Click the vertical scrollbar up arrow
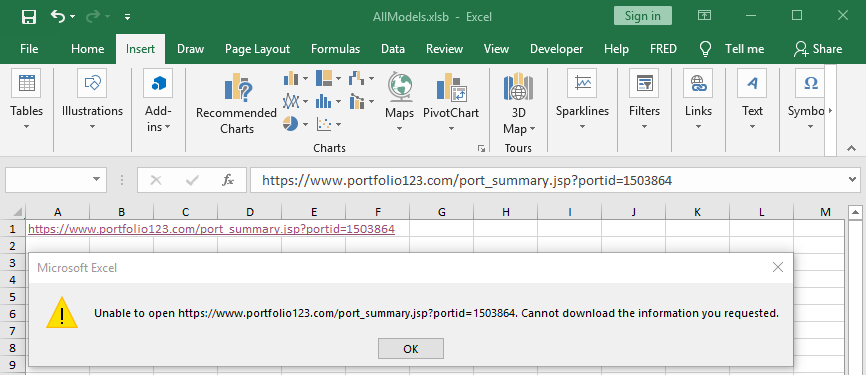Screen dimensions: 866x375 click(x=856, y=212)
